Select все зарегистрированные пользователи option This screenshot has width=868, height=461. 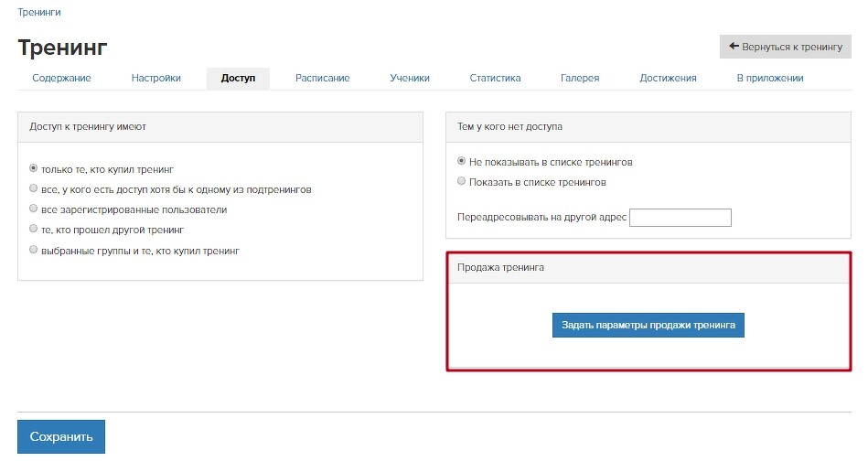click(33, 209)
